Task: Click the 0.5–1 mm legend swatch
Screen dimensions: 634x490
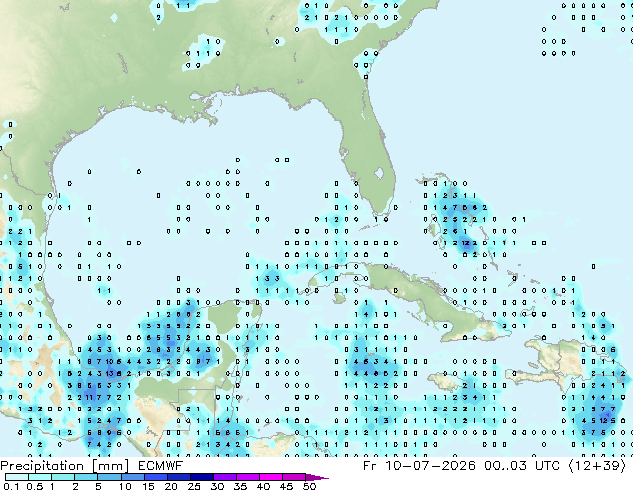Action: click(x=40, y=477)
